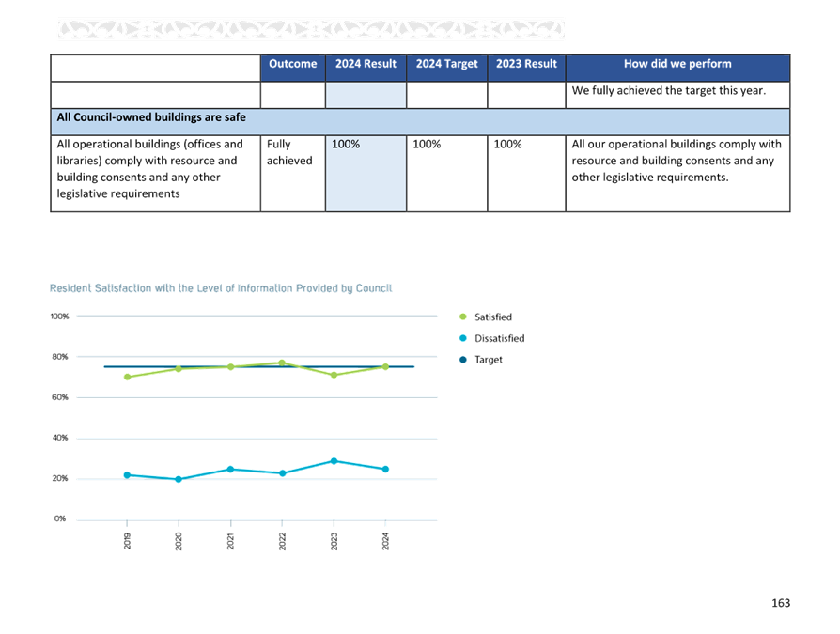This screenshot has width=840, height=634.
Task: Click the Outcome column header
Action: (x=292, y=68)
